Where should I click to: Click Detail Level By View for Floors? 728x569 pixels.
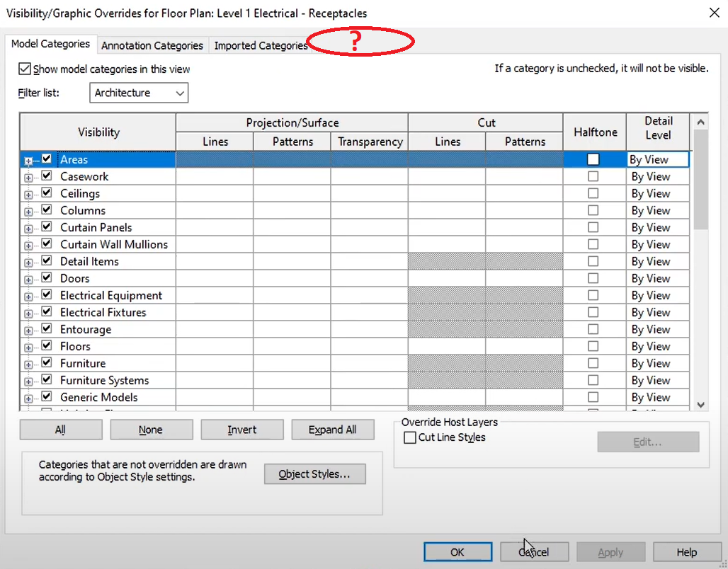pyautogui.click(x=657, y=346)
